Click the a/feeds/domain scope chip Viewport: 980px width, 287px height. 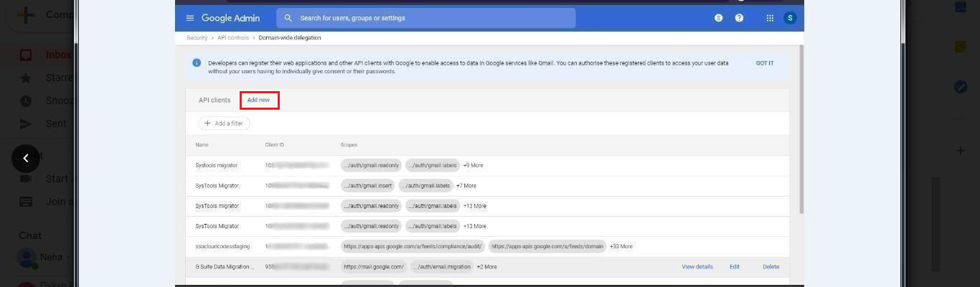point(547,246)
